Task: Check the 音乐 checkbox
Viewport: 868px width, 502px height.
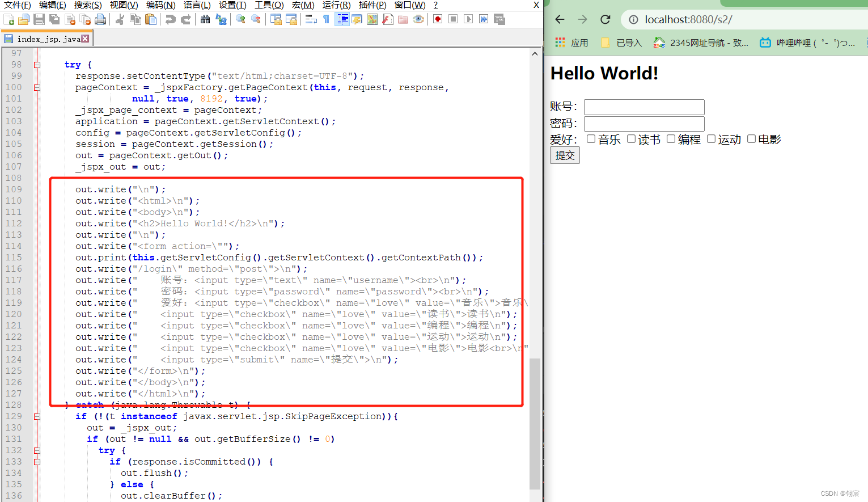Action: [x=591, y=139]
